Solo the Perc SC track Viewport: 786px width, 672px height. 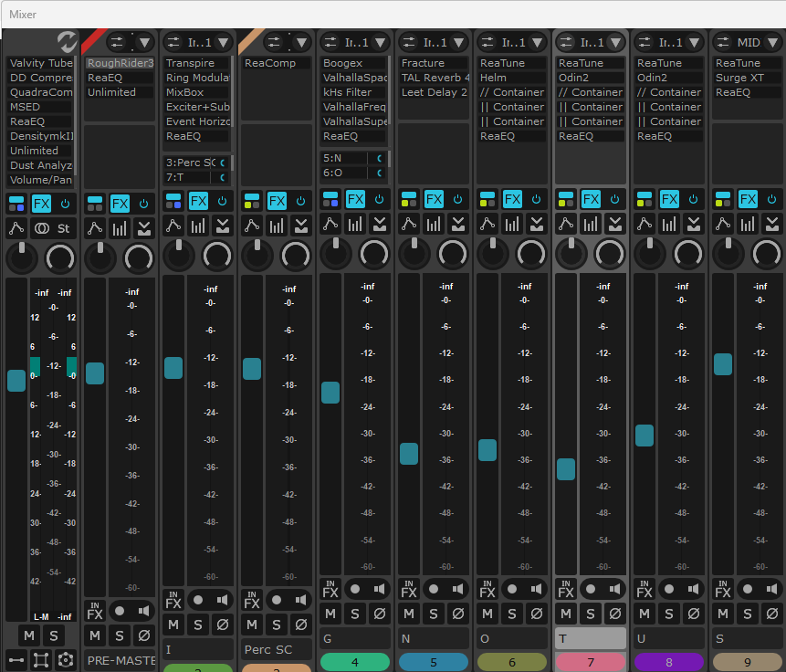point(277,625)
